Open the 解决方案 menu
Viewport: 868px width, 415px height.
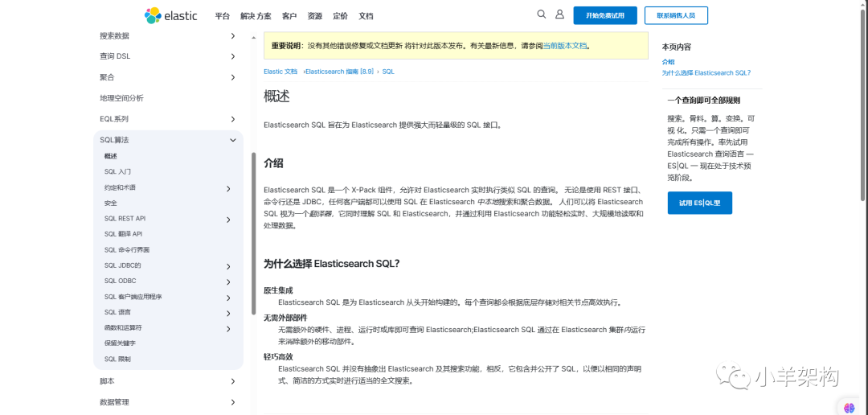click(256, 16)
